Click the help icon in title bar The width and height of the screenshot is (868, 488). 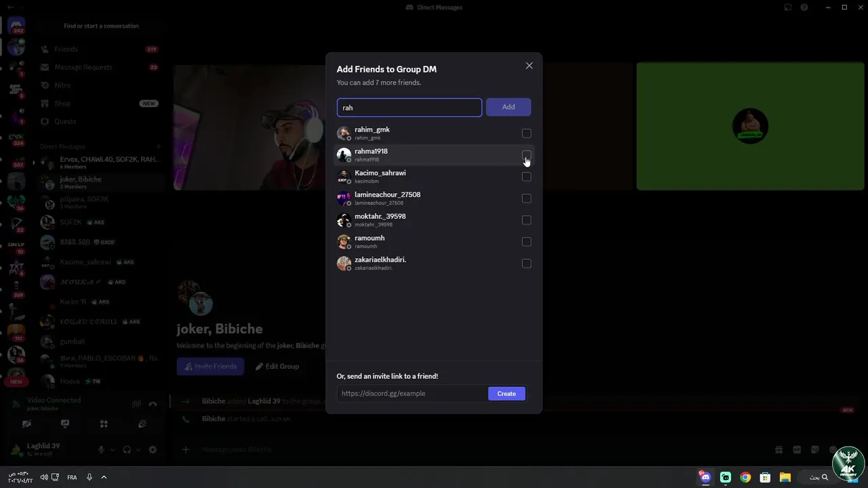pyautogui.click(x=804, y=7)
